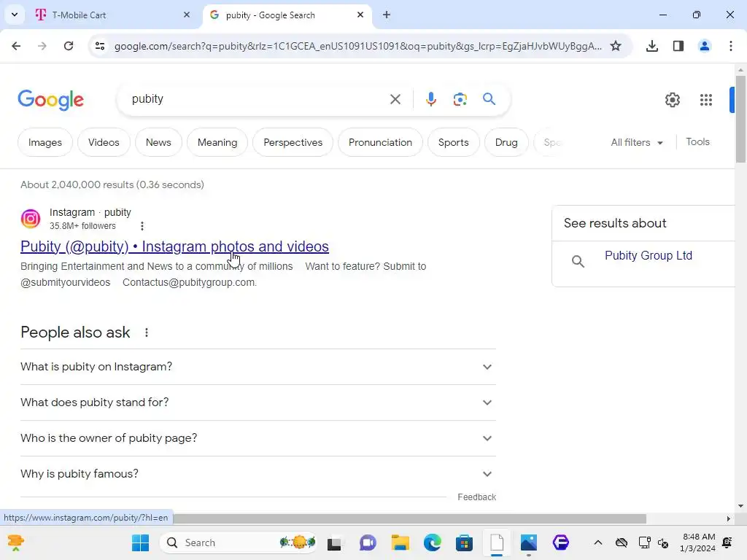Screen dimensions: 747x560
Task: Click the address bar URL
Action: (357, 46)
